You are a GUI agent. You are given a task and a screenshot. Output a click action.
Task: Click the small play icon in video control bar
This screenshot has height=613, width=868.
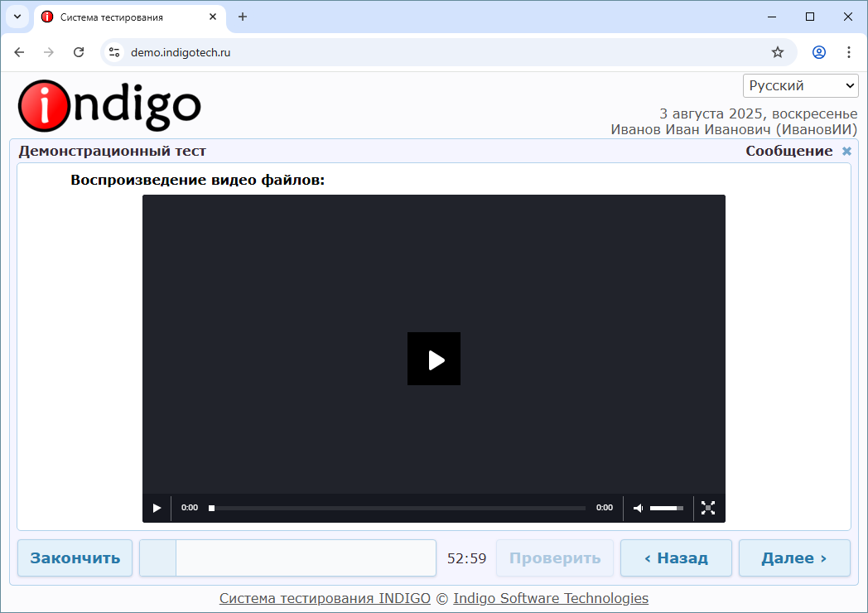coord(157,508)
